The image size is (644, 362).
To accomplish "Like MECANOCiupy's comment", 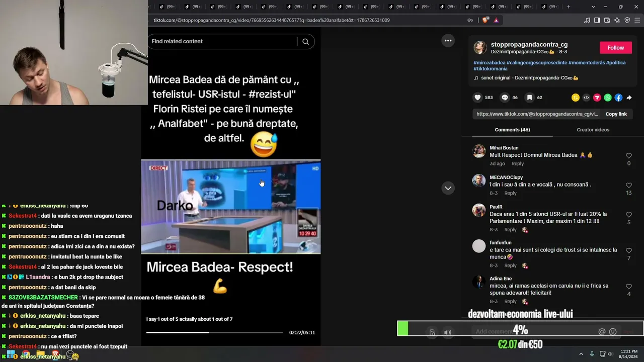I will click(x=629, y=186).
